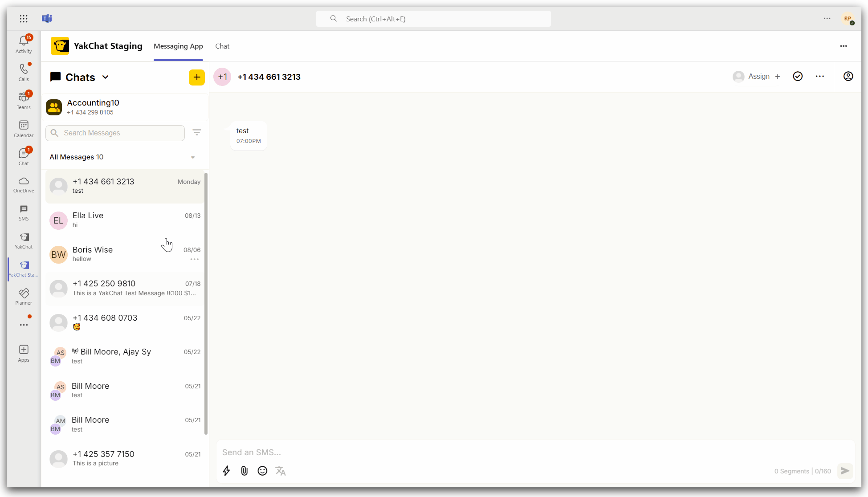Viewport: 868px width, 497px height.
Task: Open the +1 425 357 7150 conversation
Action: pyautogui.click(x=125, y=459)
